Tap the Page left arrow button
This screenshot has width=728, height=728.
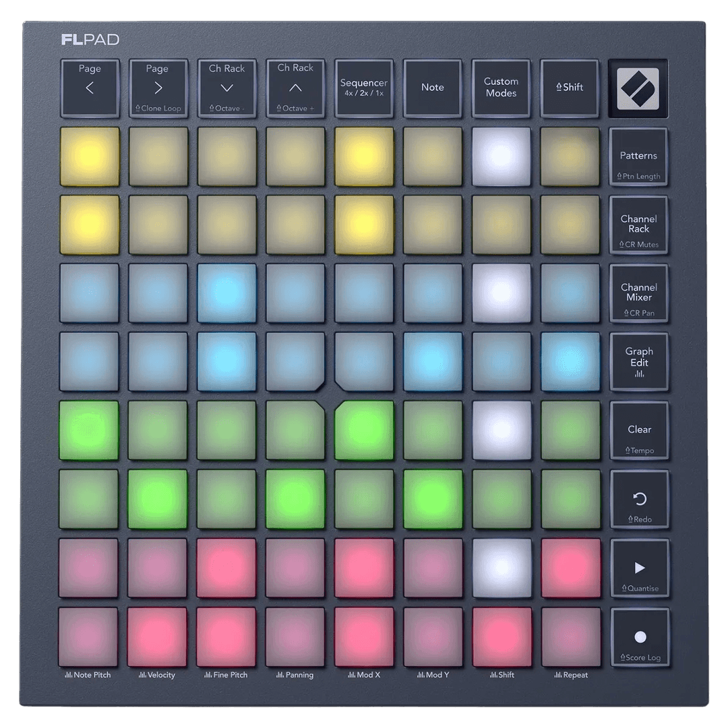point(90,88)
